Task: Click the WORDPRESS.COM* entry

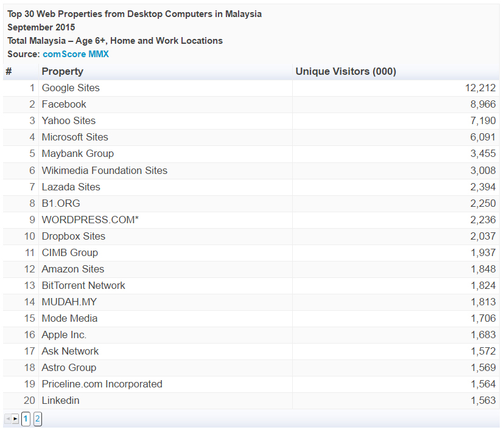Action: point(90,220)
